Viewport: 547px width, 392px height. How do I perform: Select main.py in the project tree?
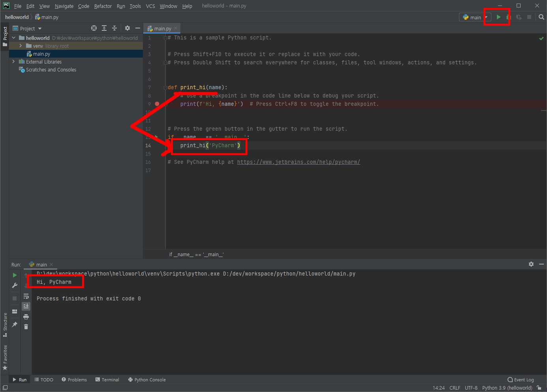pos(41,54)
